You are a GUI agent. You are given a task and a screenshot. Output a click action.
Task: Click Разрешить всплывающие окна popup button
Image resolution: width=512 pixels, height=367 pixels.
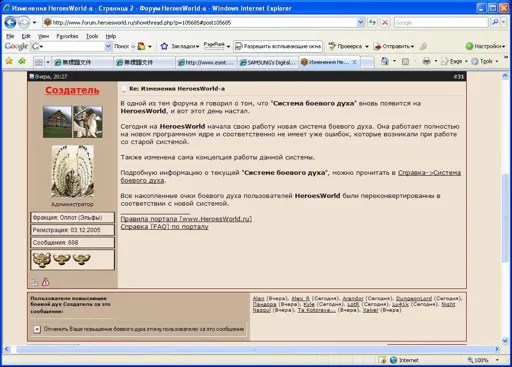pyautogui.click(x=278, y=46)
